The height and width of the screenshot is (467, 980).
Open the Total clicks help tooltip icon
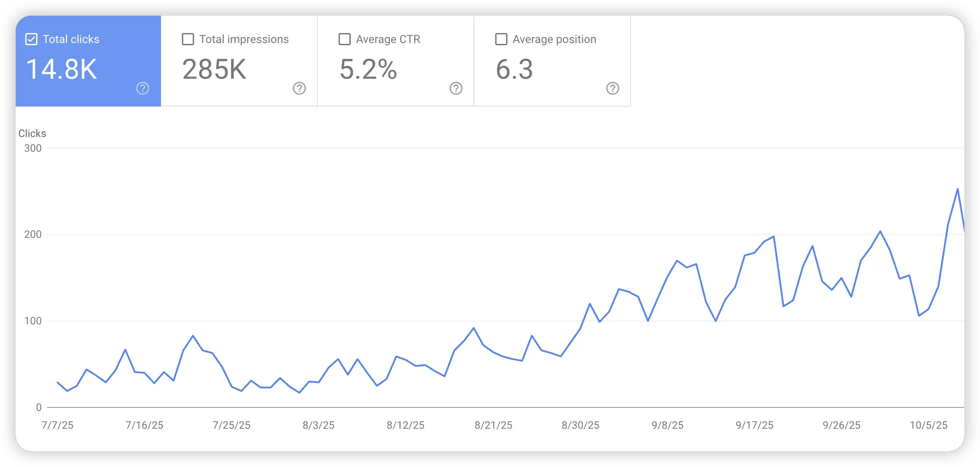coord(142,88)
